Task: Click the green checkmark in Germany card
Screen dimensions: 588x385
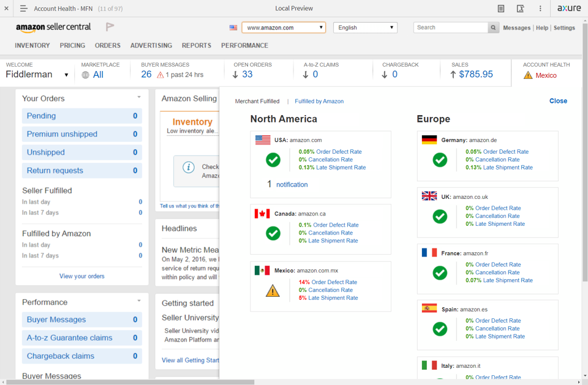Action: click(x=440, y=160)
